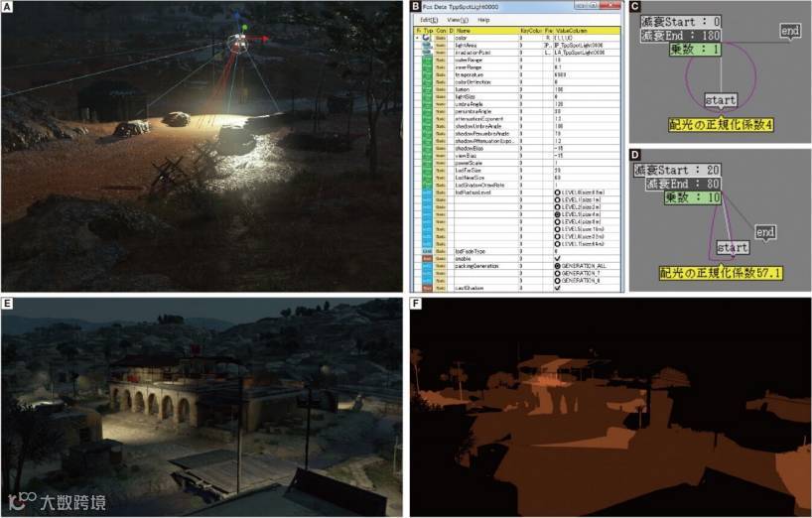Screen dimensions: 812x518
Task: Select radio LEVEL0 (size 0.5m)
Action: tap(557, 192)
